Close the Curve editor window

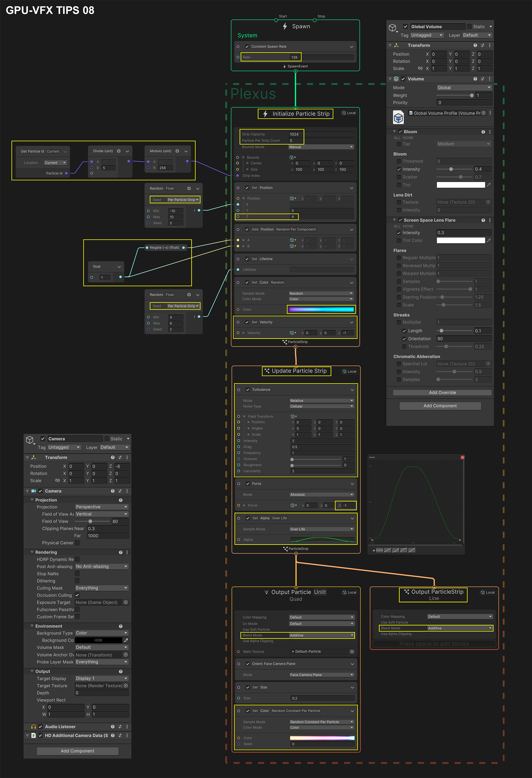462,457
